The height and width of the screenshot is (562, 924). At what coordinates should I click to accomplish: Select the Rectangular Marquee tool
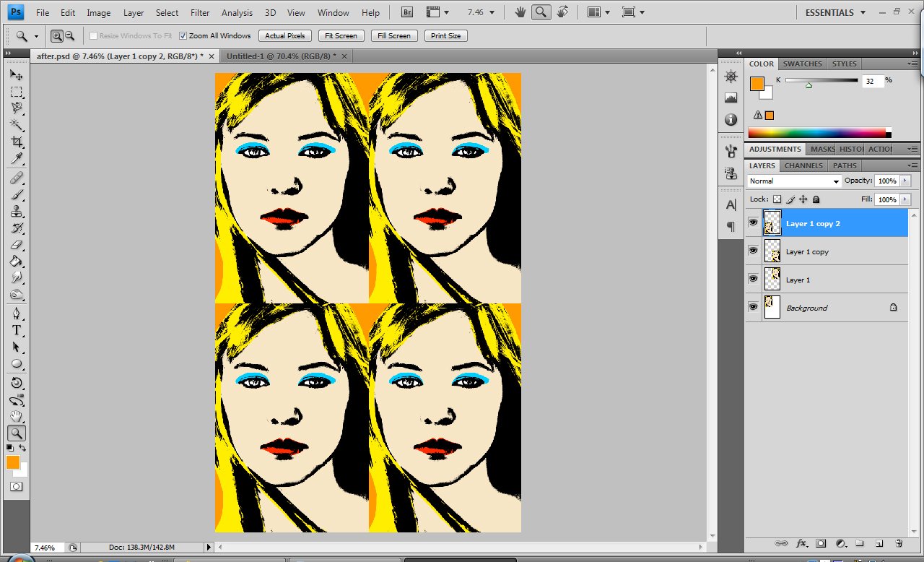click(16, 92)
